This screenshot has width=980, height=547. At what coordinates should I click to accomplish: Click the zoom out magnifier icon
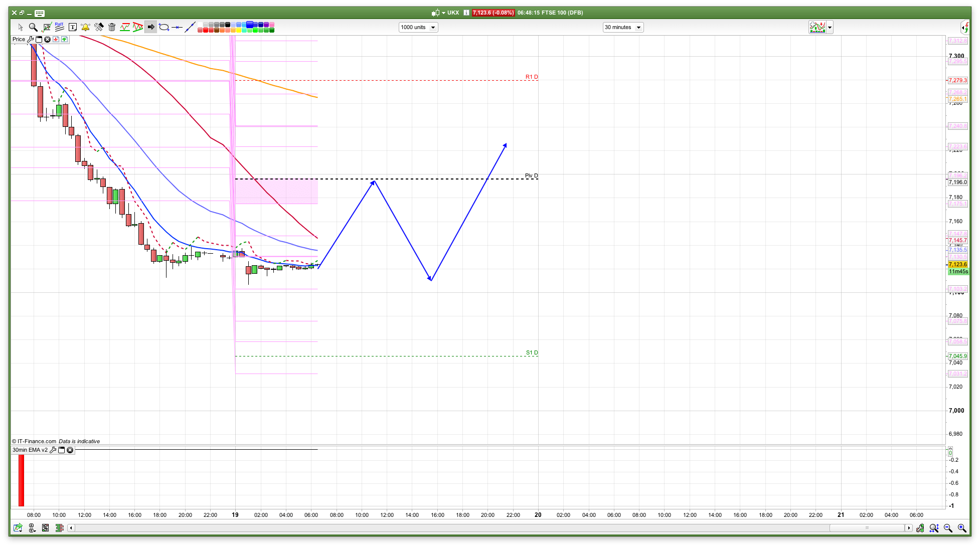(x=948, y=528)
